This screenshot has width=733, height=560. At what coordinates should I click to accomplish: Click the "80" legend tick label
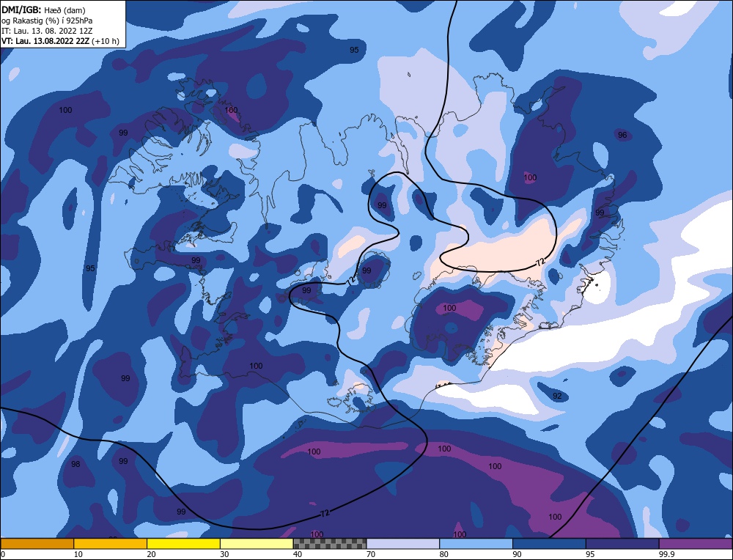click(444, 554)
